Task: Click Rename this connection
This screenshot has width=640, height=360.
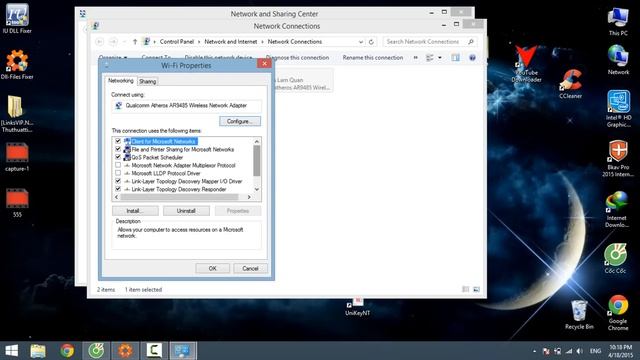Action: [373, 58]
